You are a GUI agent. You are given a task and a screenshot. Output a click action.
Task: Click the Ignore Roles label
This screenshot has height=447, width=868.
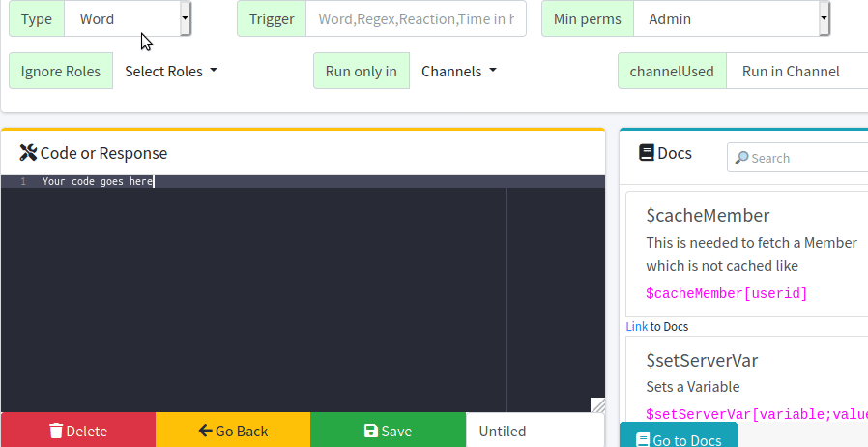click(61, 71)
